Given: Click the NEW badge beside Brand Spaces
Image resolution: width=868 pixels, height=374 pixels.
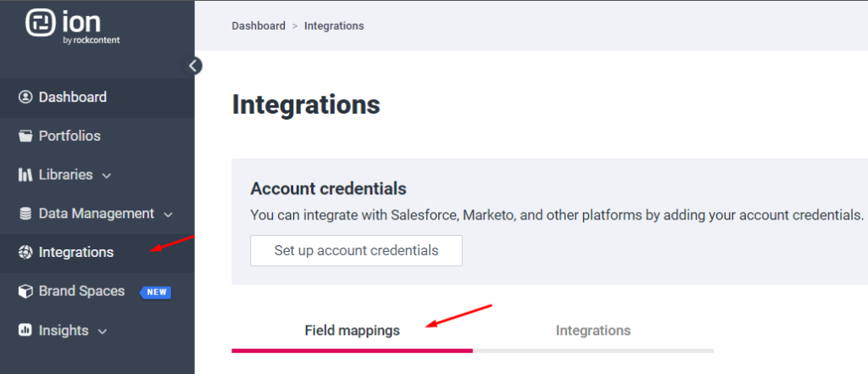Looking at the screenshot, I should 156,293.
